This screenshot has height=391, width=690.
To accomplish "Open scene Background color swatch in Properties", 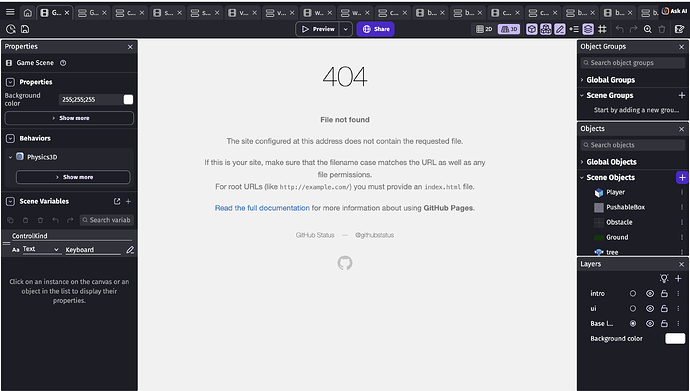I will [128, 100].
